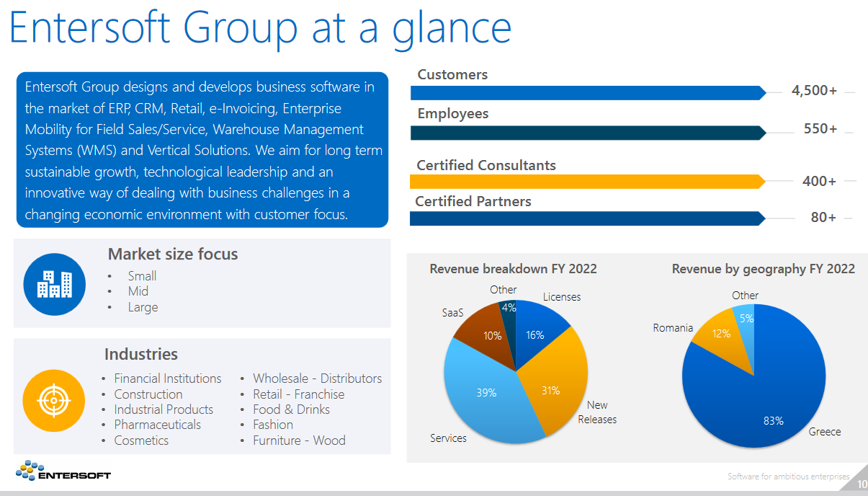Click the page number 10 corner badge
The image size is (868, 496).
click(x=862, y=484)
